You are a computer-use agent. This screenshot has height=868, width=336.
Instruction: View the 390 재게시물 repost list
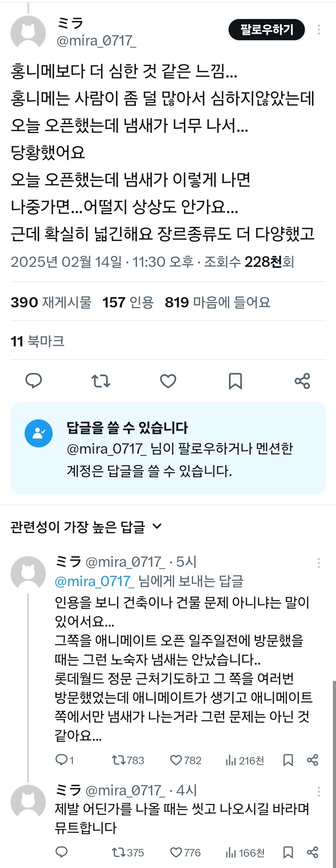tap(51, 302)
